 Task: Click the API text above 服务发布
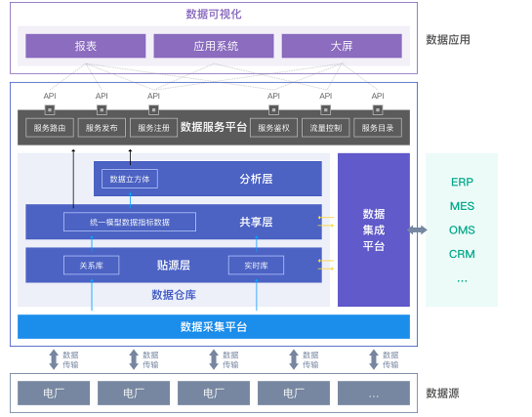[102, 96]
